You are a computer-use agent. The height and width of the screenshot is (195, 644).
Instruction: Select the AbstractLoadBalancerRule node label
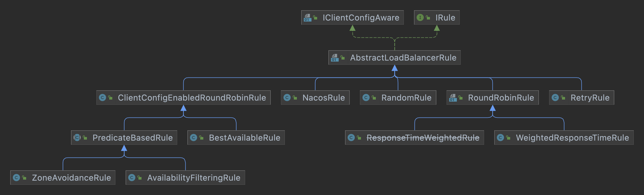[403, 58]
